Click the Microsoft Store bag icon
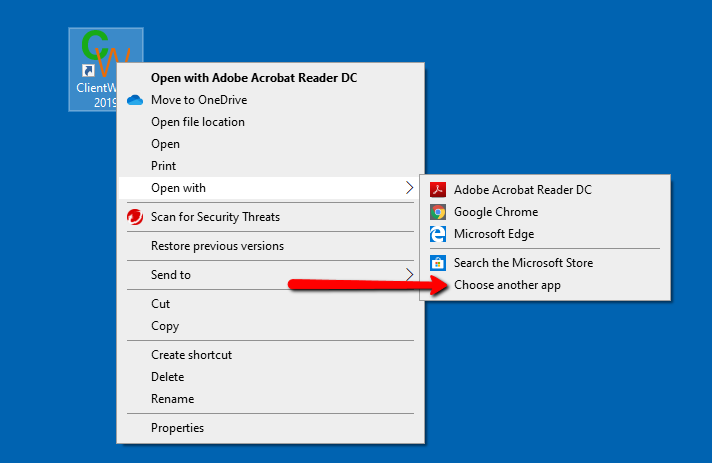 (438, 263)
